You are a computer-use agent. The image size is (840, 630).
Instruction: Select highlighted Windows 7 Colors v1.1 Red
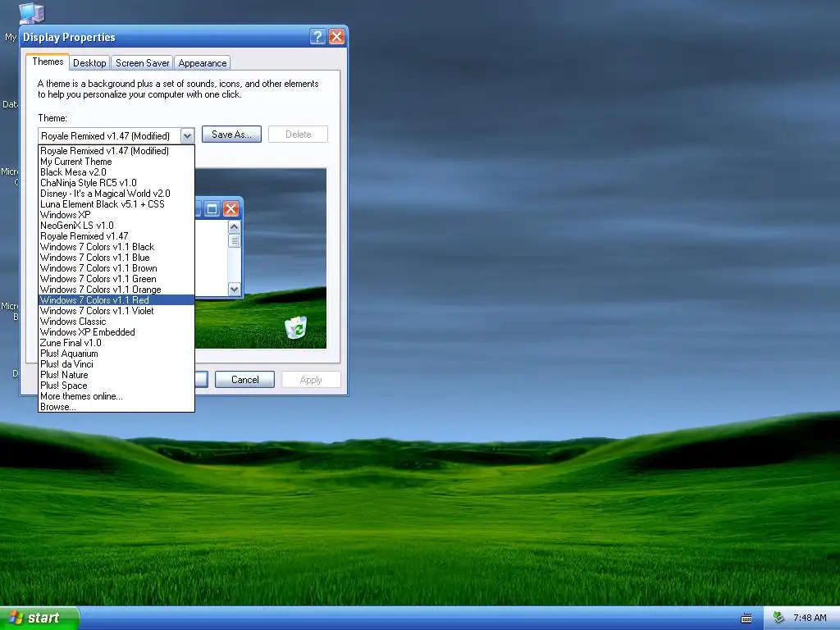click(116, 300)
